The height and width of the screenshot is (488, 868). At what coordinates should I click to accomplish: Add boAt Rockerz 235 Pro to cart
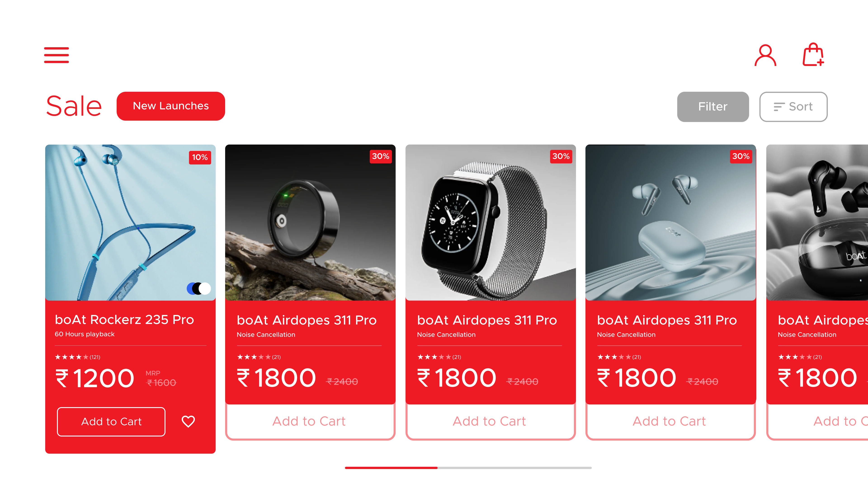pos(111,422)
